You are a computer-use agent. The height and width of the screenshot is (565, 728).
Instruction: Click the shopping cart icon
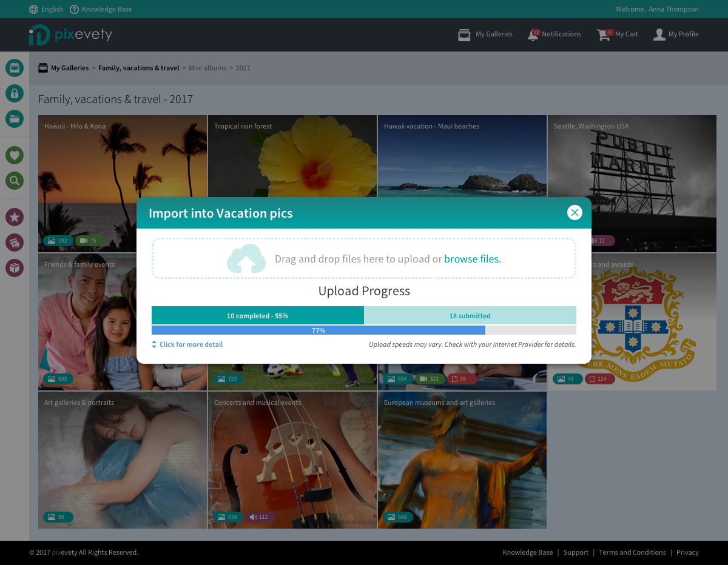coord(604,35)
